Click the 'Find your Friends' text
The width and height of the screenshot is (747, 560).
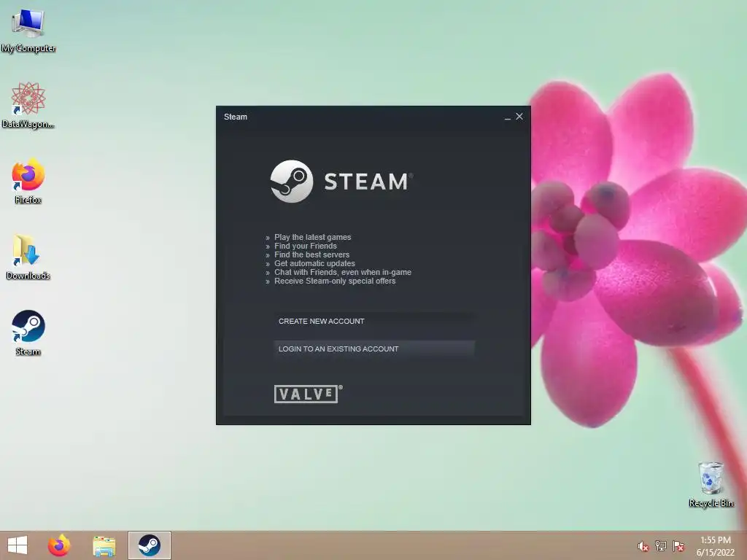[x=306, y=246]
